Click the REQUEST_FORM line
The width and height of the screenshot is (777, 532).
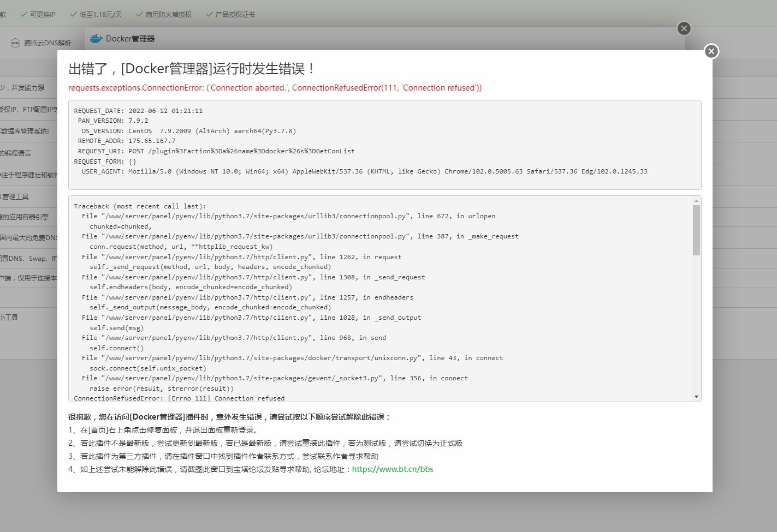click(105, 162)
